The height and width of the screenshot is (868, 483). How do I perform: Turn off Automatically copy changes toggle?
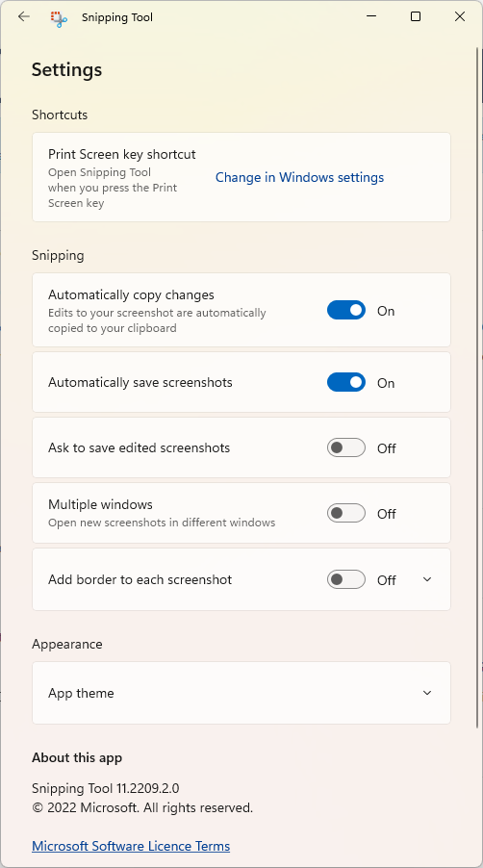point(346,310)
